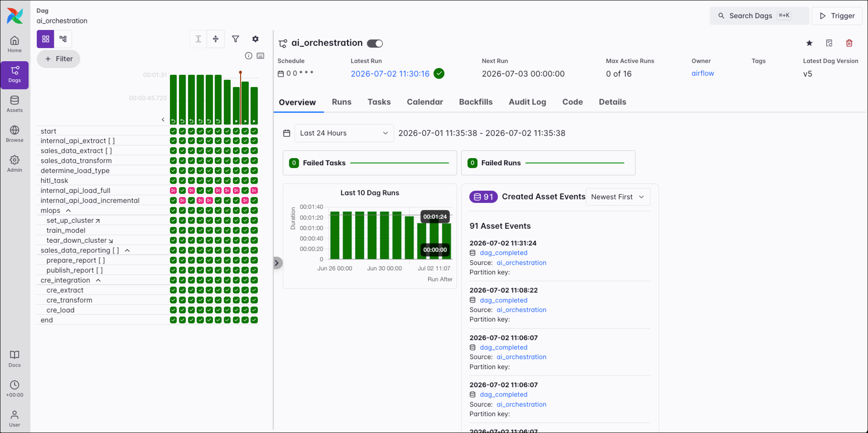
Task: Open Assets sidebar section
Action: pyautogui.click(x=15, y=104)
